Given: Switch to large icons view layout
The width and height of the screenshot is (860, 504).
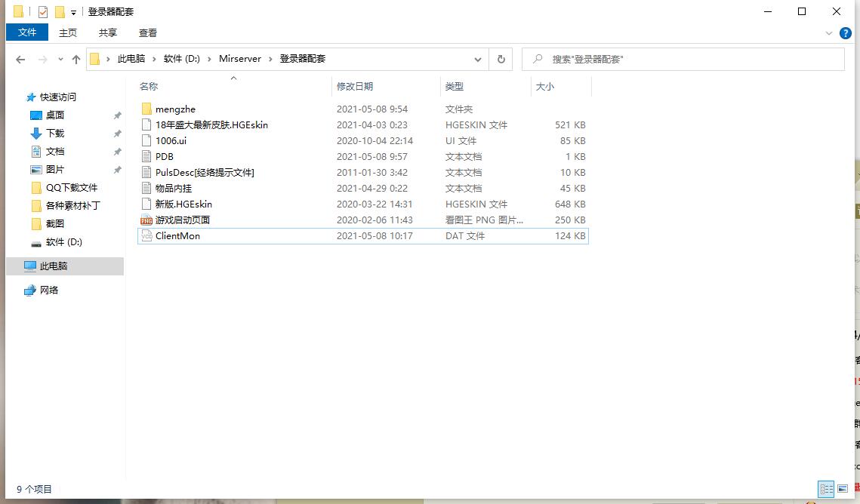Looking at the screenshot, I should pyautogui.click(x=843, y=489).
